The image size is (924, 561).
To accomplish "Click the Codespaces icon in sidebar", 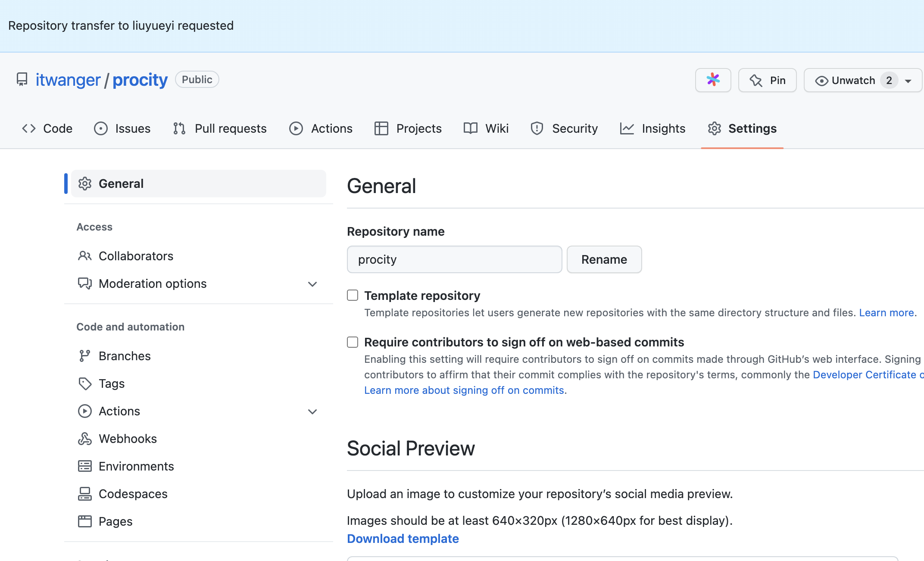I will [85, 494].
